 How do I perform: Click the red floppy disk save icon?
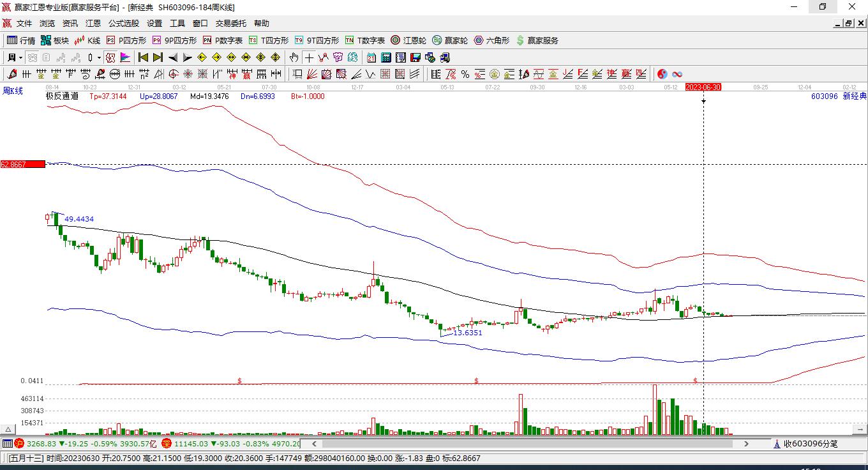[415, 57]
